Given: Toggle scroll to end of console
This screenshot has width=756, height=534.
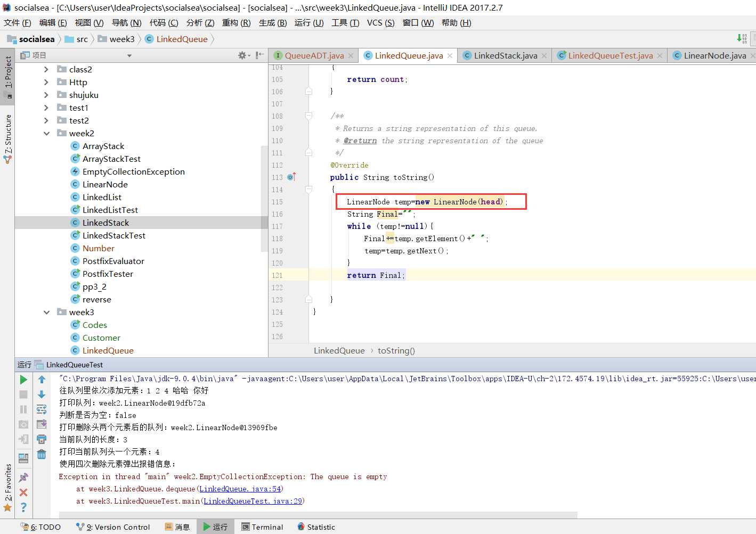Looking at the screenshot, I should pos(42,424).
